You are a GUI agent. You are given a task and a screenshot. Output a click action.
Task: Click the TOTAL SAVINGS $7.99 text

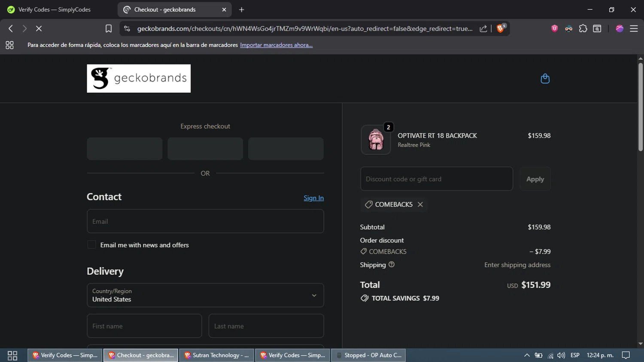click(x=405, y=298)
